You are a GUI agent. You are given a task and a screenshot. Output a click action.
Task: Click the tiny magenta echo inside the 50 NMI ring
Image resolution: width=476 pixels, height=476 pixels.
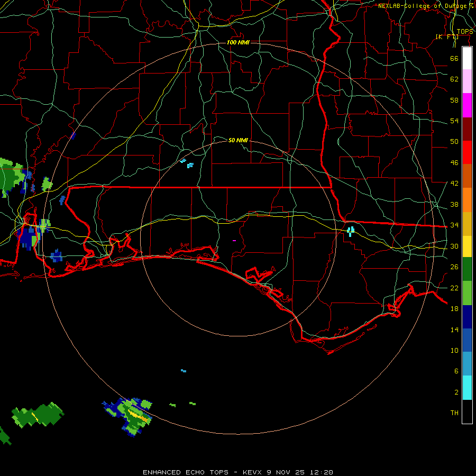(234, 241)
